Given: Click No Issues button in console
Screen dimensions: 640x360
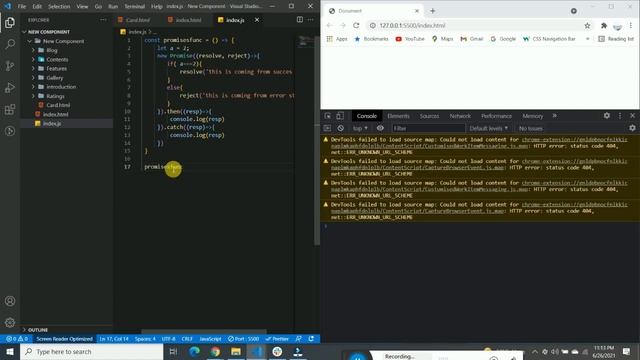Looking at the screenshot, I should click(531, 128).
